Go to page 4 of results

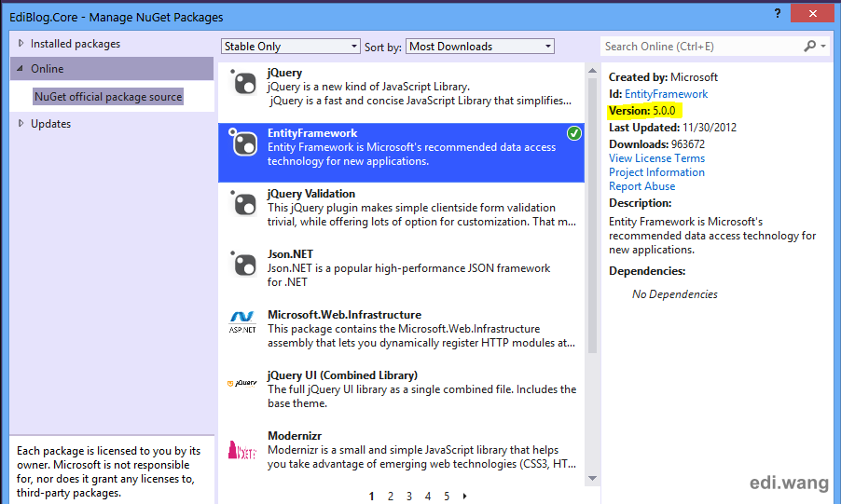[x=427, y=497]
